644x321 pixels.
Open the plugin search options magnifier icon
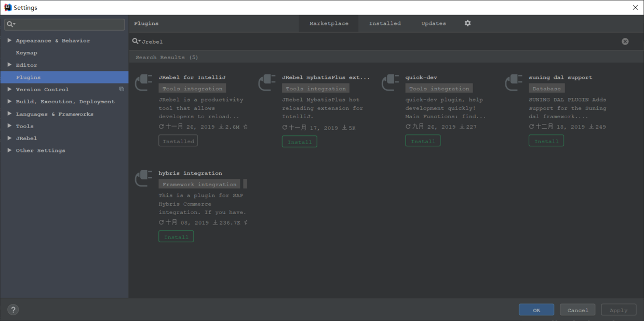[x=136, y=41]
